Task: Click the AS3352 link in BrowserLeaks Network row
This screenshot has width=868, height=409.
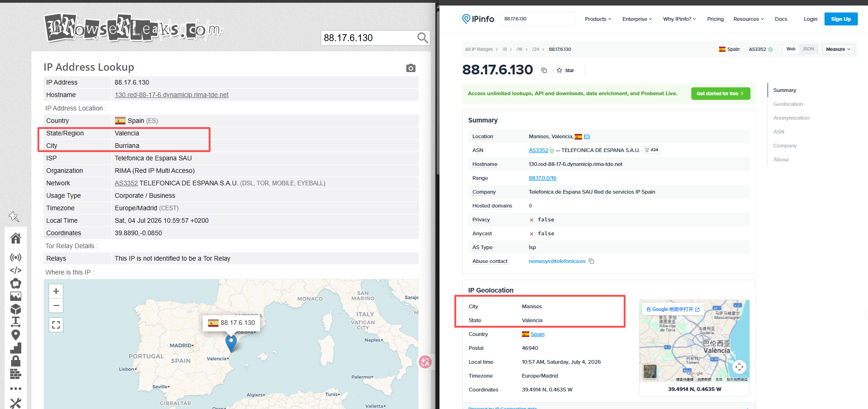Action: coord(126,183)
